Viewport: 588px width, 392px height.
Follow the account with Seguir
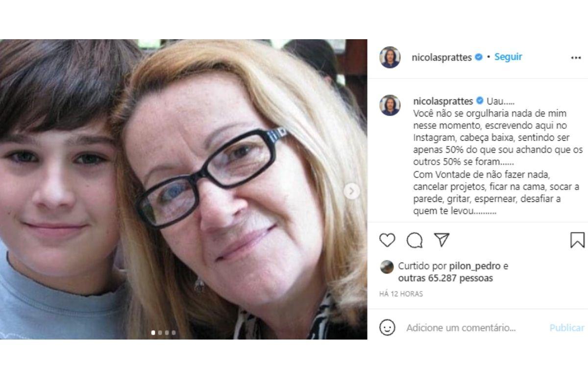coord(508,57)
